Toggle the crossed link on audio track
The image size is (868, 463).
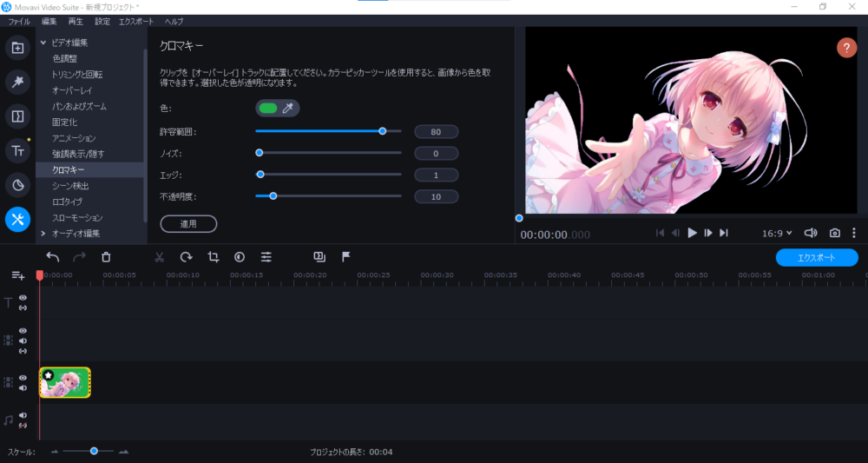tap(23, 426)
